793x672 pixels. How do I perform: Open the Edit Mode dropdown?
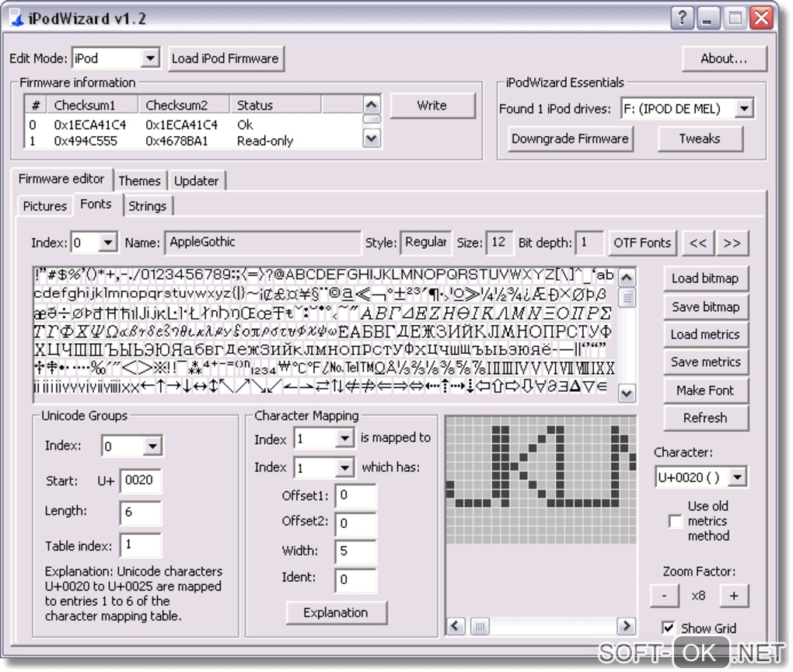point(150,58)
